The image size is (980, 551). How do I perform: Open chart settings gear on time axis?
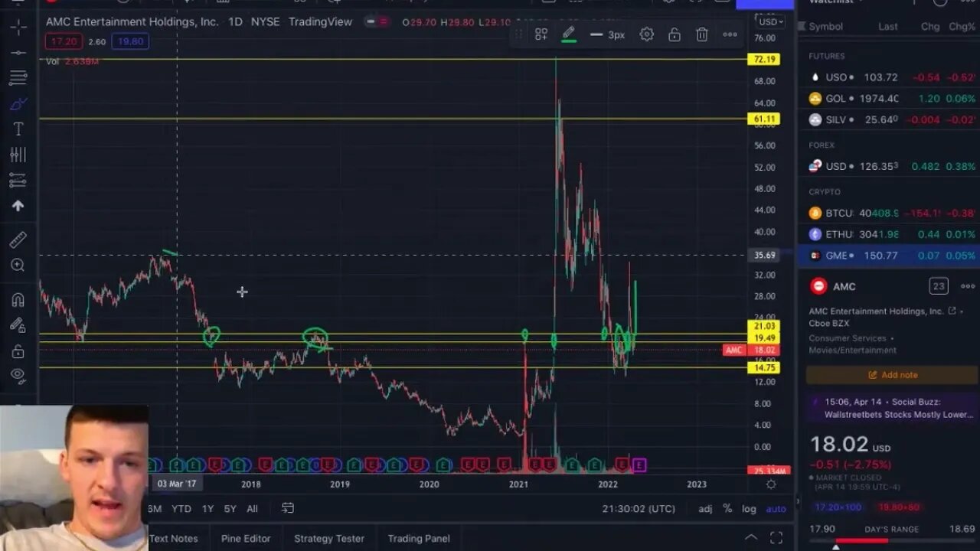pos(771,484)
